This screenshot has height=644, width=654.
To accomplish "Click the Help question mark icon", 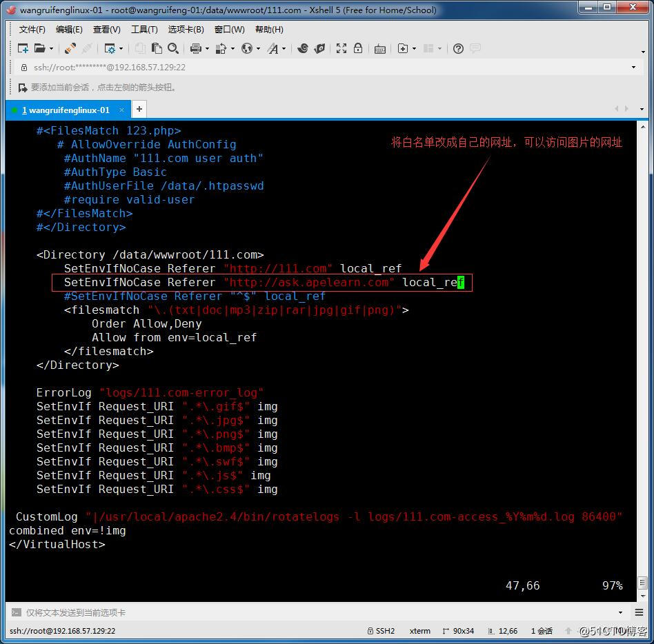I will point(458,49).
